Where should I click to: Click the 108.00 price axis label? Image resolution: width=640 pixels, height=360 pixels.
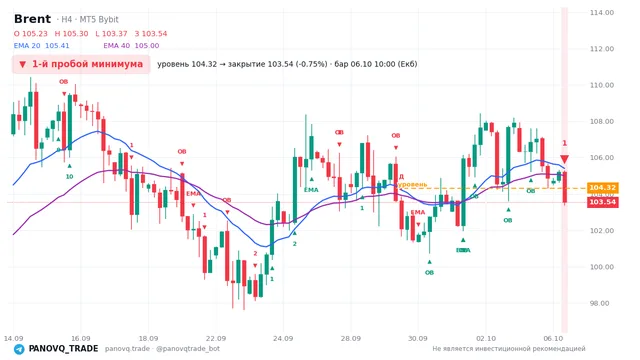tap(602, 122)
